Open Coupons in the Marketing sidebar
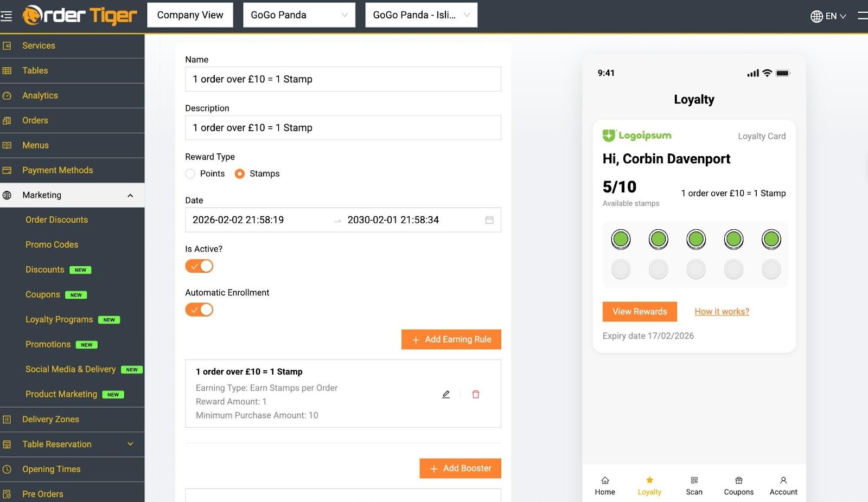This screenshot has width=868, height=502. pyautogui.click(x=43, y=294)
